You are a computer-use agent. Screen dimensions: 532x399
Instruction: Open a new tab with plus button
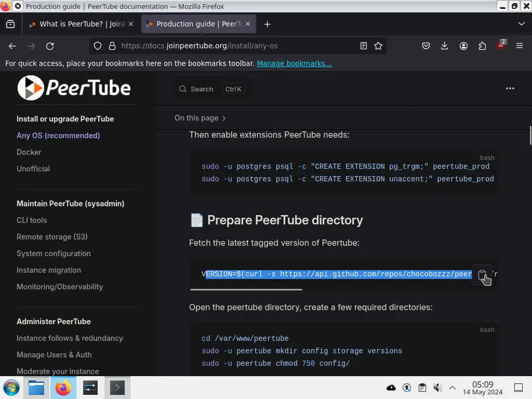point(267,24)
